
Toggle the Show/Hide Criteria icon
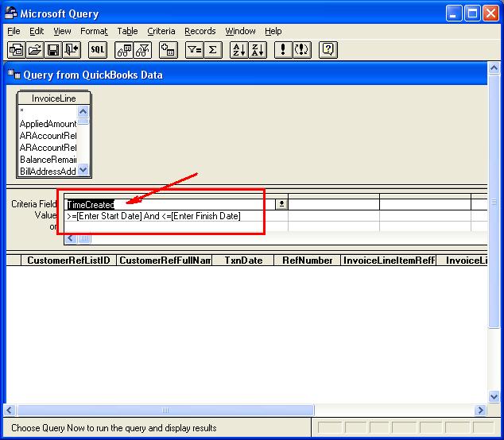143,50
